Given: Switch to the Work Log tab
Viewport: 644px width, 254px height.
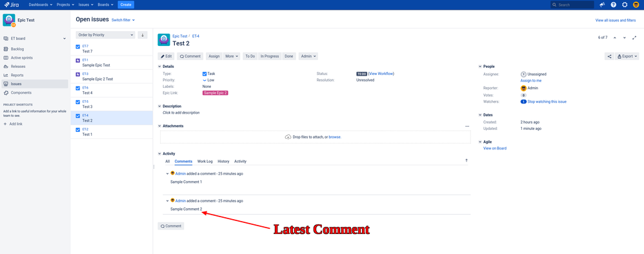Looking at the screenshot, I should click(x=205, y=162).
